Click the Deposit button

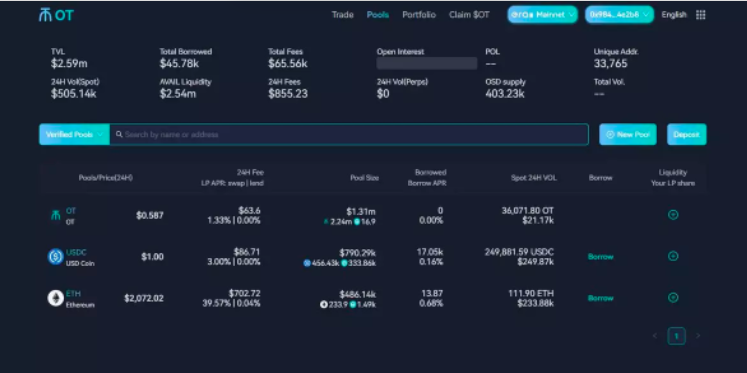click(x=686, y=134)
